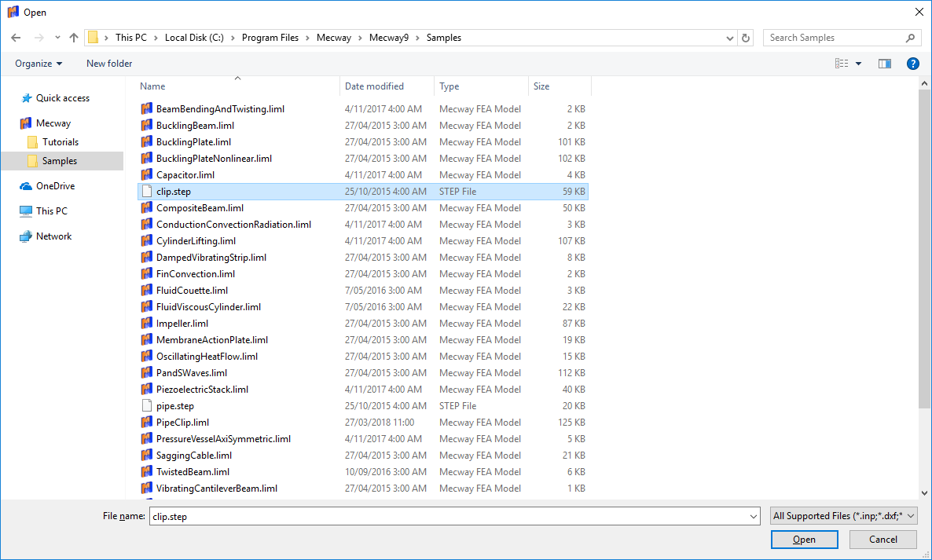932x560 pixels.
Task: Select the PandSWaves.liml file name
Action: [x=192, y=373]
